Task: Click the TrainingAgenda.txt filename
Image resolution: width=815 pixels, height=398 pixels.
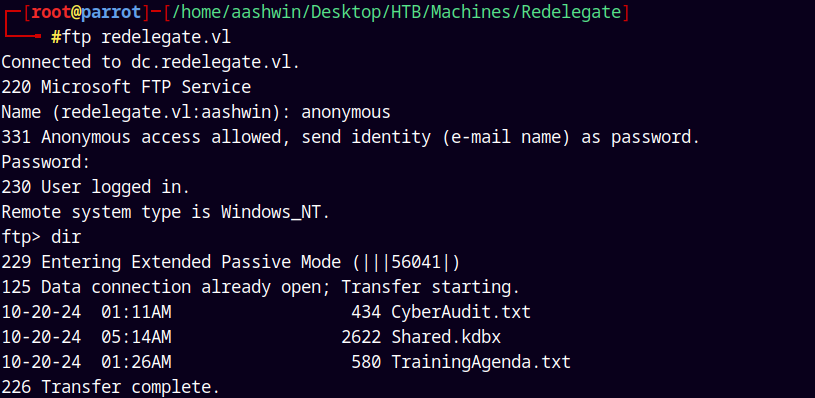Action: tap(481, 362)
